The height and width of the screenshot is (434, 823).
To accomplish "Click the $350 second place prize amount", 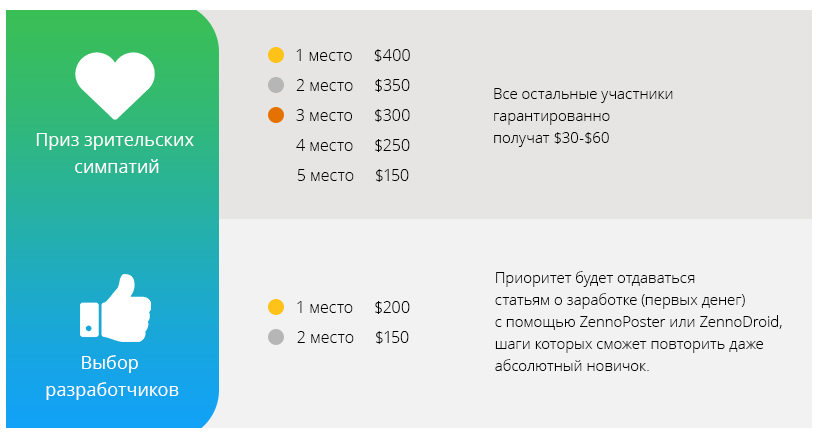I will coord(392,86).
